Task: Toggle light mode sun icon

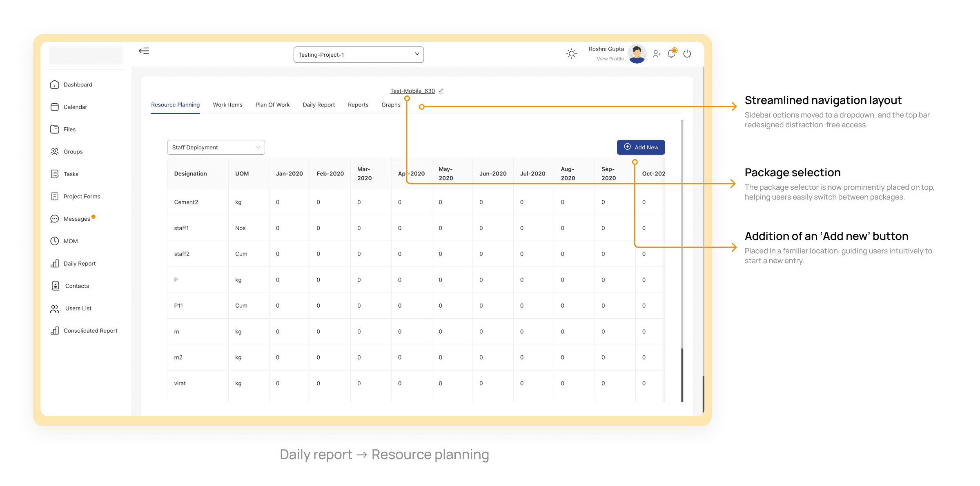Action: click(572, 54)
